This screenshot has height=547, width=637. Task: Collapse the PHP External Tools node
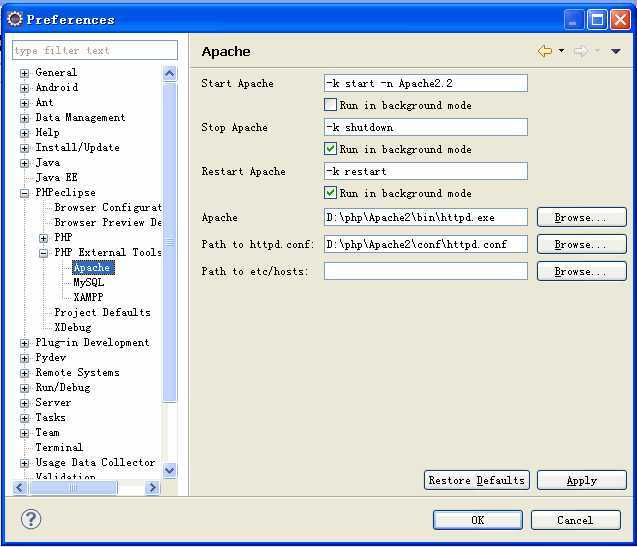(x=43, y=253)
